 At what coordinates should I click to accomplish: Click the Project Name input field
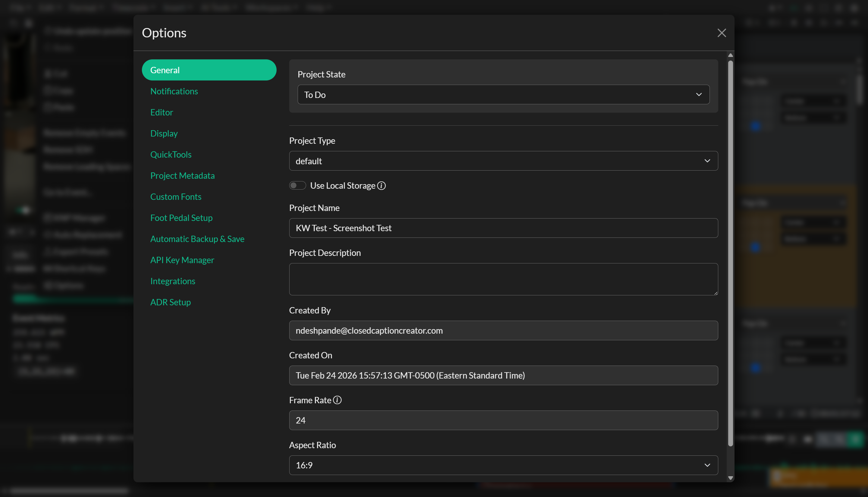coord(503,228)
